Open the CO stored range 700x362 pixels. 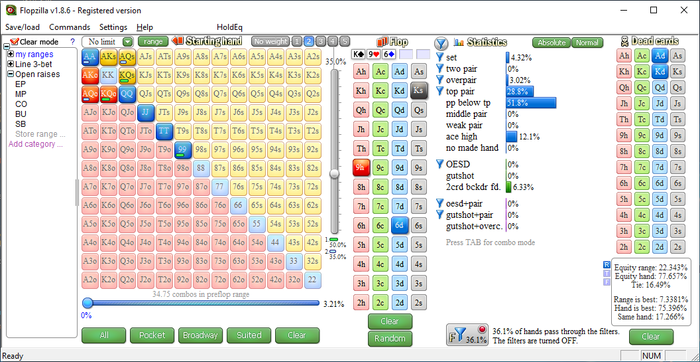(20, 104)
